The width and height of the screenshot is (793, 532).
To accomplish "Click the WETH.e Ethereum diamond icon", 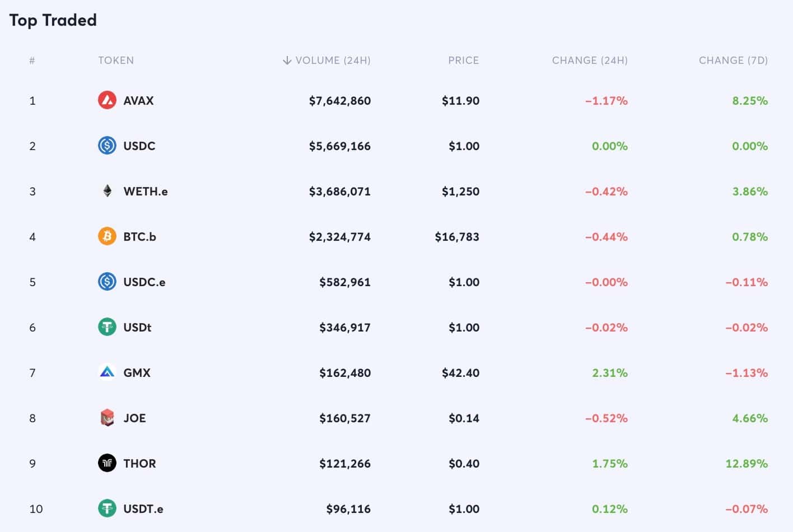I will click(107, 191).
